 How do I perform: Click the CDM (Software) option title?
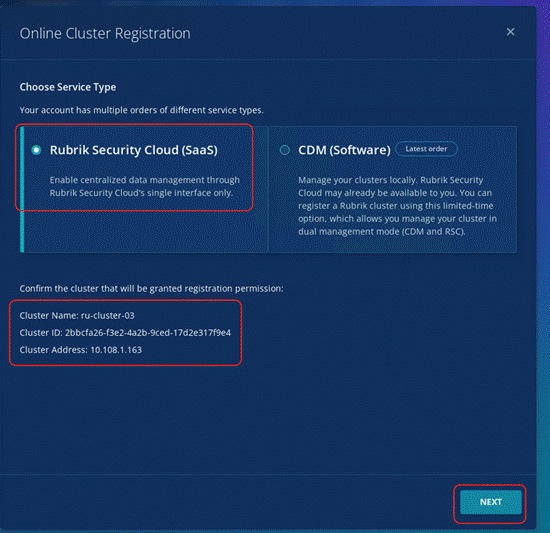(344, 150)
